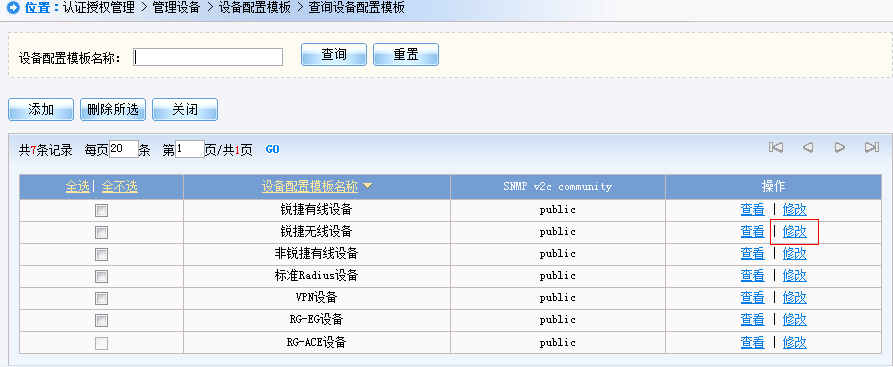893x367 pixels.
Task: Click 查看 for 锐捷有线设备
Action: tap(752, 210)
